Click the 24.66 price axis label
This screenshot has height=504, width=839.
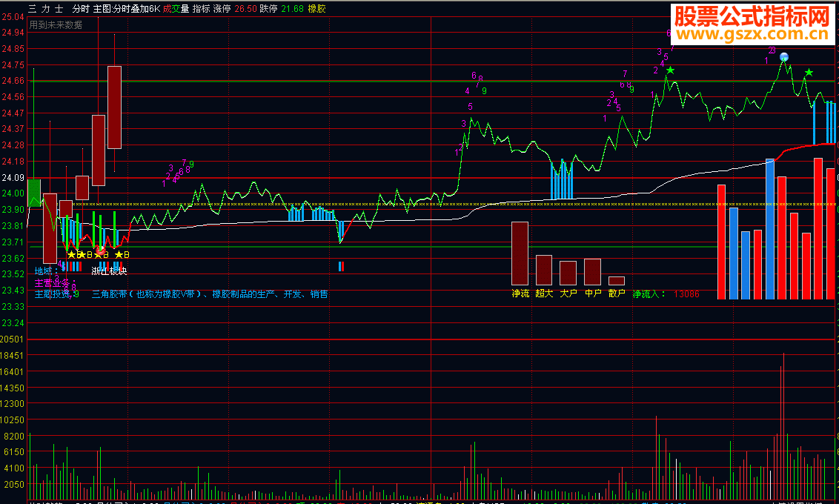pyautogui.click(x=13, y=80)
